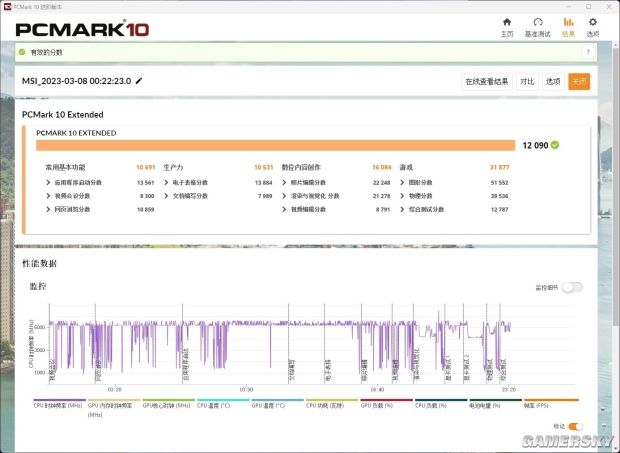This screenshot has height=453, width=620.
Task: Click the overall score 12 090
Action: click(x=535, y=145)
